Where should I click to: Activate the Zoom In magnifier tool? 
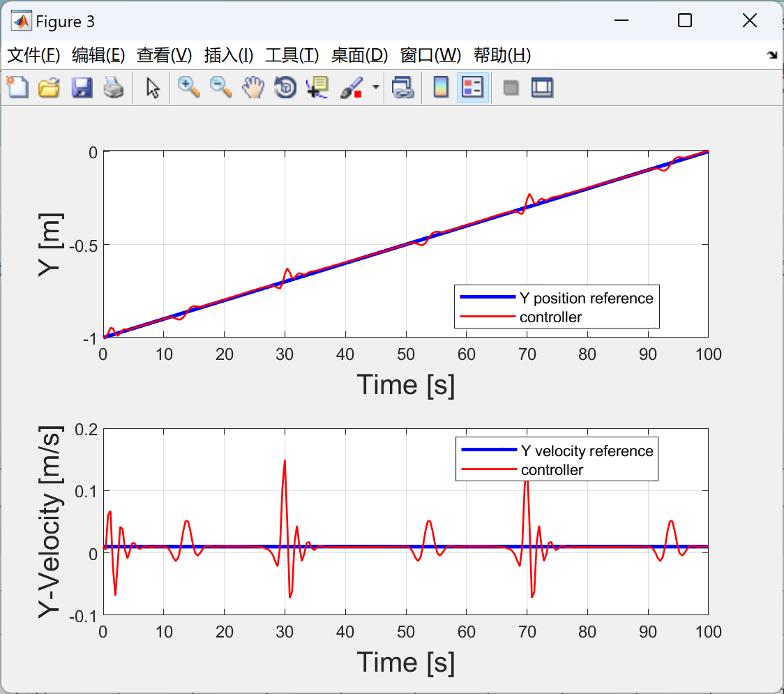tap(188, 88)
